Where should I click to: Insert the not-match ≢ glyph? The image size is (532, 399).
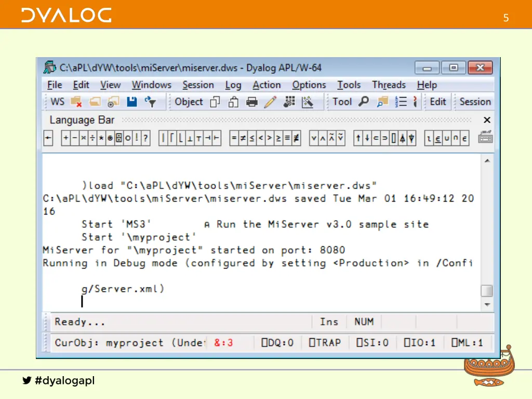pos(296,138)
